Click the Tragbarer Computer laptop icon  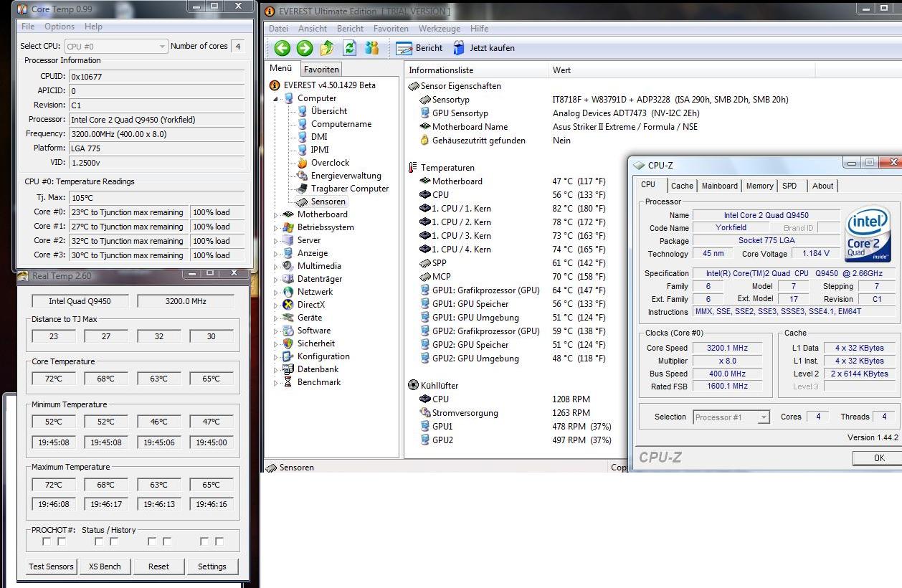tap(303, 189)
